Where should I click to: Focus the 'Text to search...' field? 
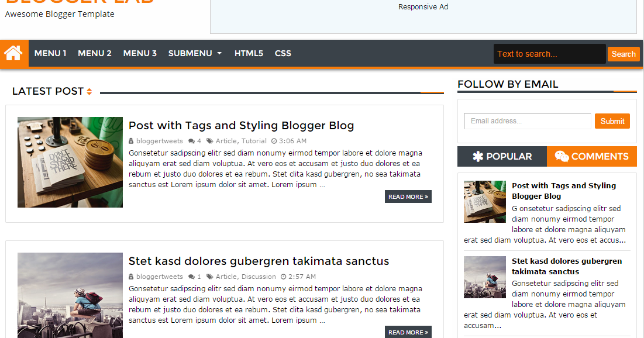tap(550, 54)
